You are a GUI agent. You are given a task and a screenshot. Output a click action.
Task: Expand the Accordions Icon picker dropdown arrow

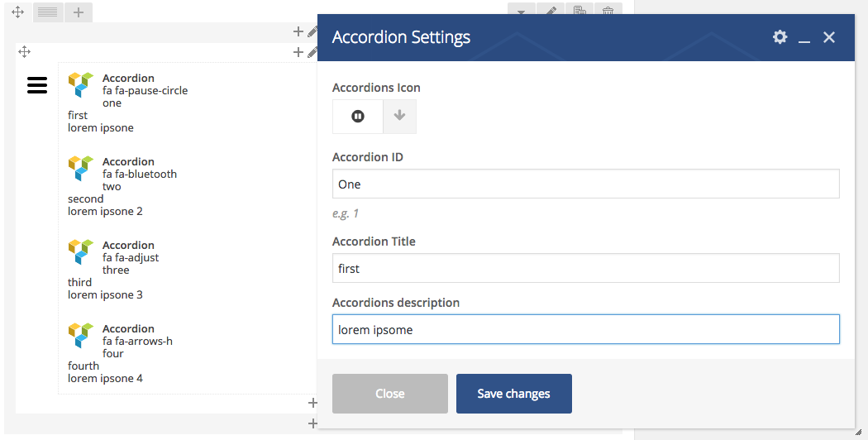coord(400,117)
